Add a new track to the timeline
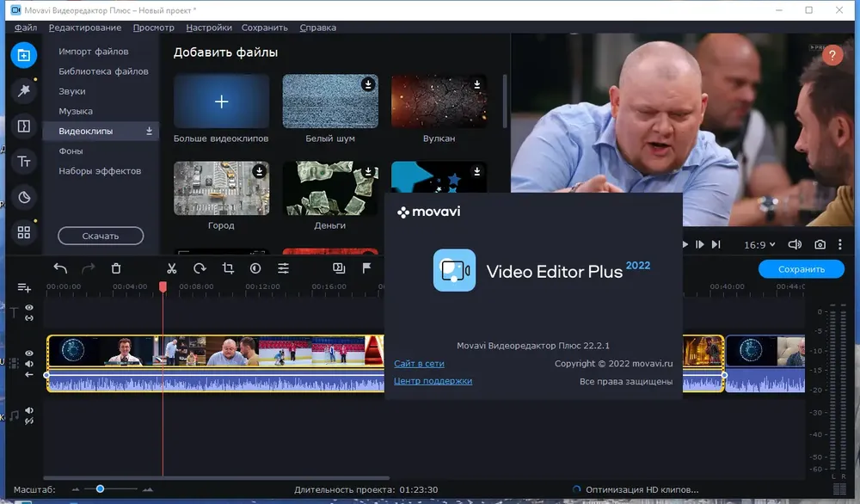The width and height of the screenshot is (860, 504). (23, 287)
